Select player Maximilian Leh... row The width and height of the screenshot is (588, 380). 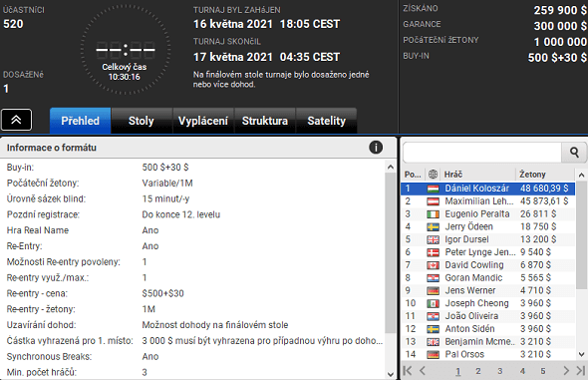tap(487, 201)
